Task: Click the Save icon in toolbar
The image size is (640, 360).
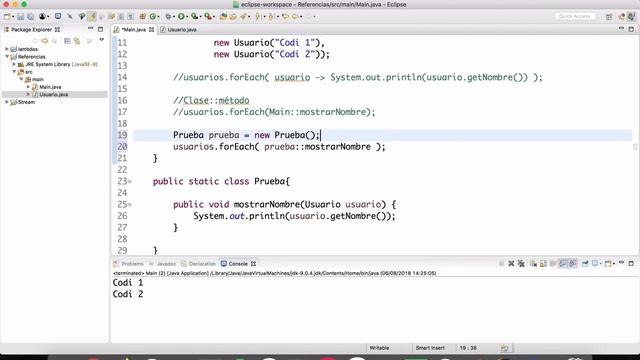Action: tap(20, 17)
